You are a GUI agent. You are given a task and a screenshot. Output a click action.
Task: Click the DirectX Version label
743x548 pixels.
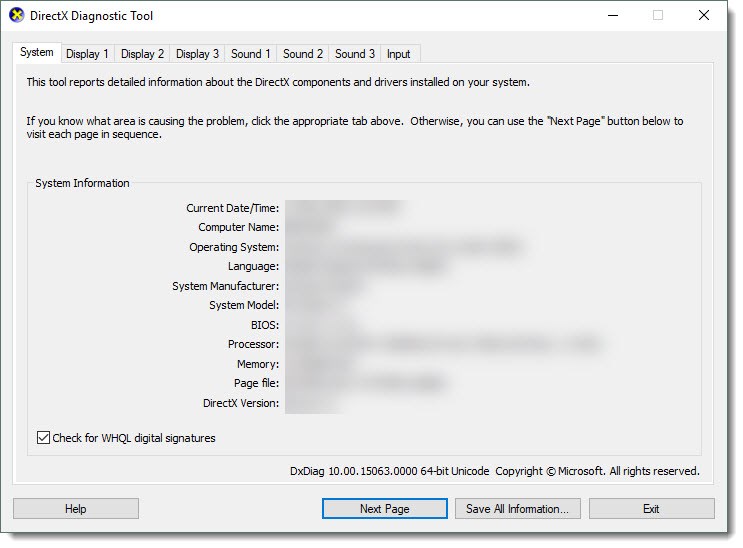[x=241, y=403]
